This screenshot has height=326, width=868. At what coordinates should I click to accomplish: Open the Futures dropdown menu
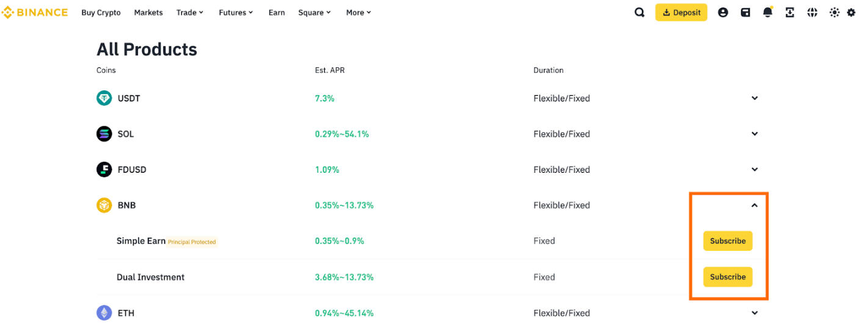click(x=236, y=12)
